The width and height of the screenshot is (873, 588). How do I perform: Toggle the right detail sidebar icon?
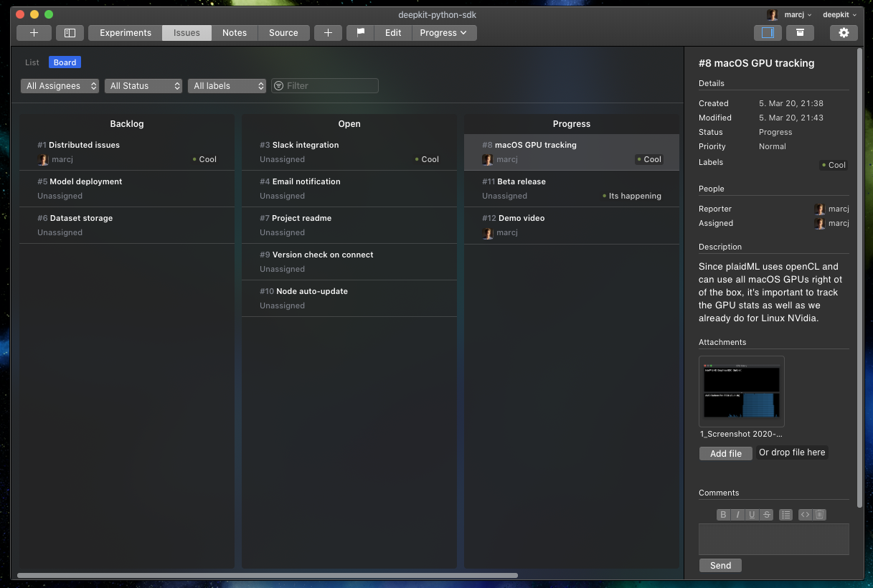768,33
